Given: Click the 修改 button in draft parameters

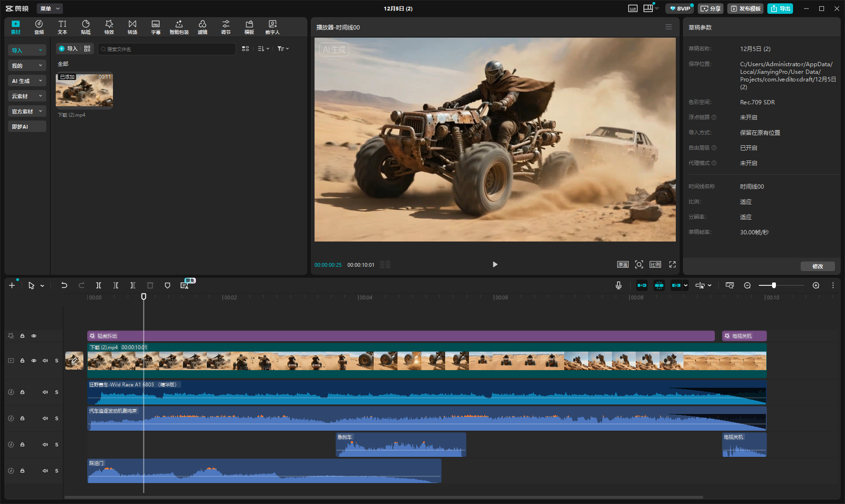Looking at the screenshot, I should 817,266.
